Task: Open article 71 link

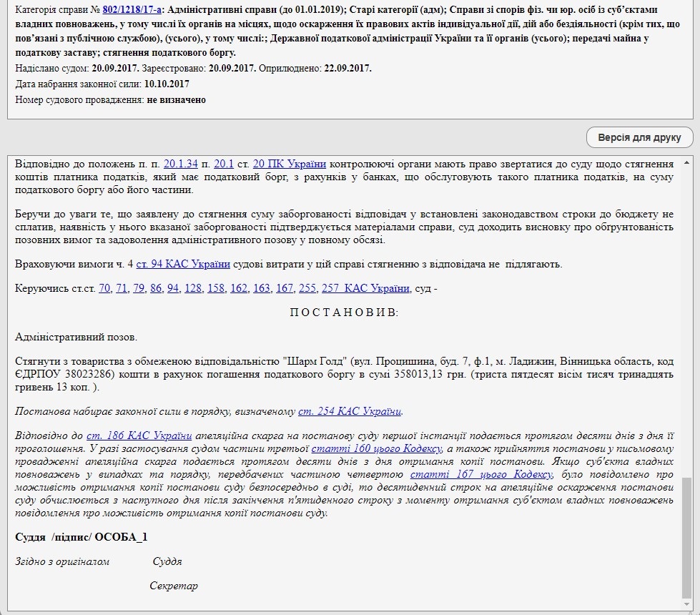Action: 122,288
